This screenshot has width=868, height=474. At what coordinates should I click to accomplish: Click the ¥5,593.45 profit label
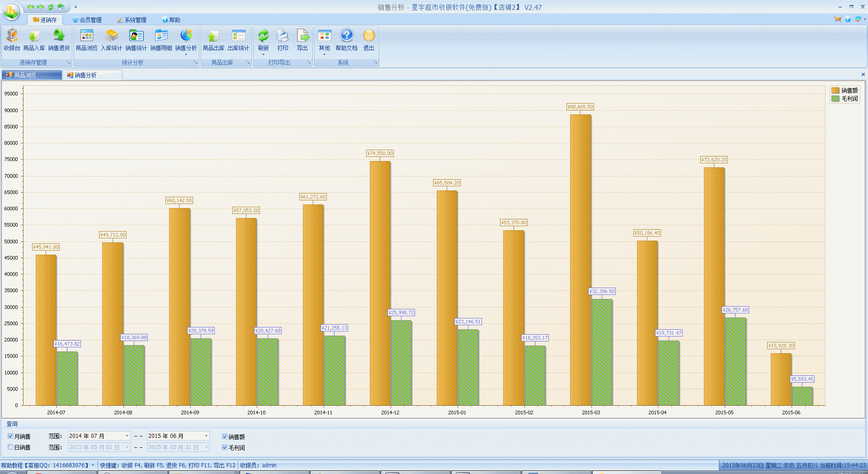[x=802, y=379]
